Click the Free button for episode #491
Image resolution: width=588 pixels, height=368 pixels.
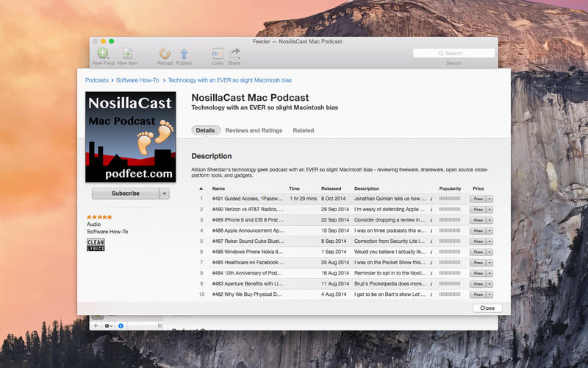[478, 199]
